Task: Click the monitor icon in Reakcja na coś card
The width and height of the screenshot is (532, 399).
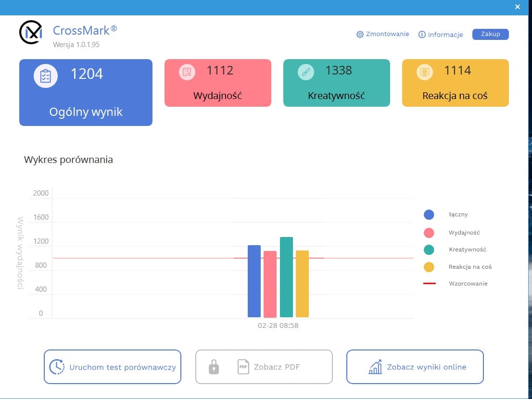Action: (424, 72)
